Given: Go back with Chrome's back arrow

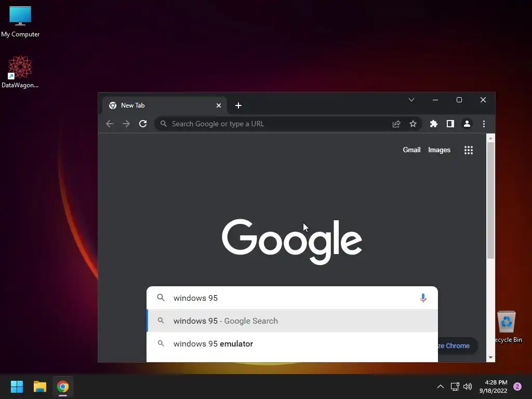Looking at the screenshot, I should [110, 124].
